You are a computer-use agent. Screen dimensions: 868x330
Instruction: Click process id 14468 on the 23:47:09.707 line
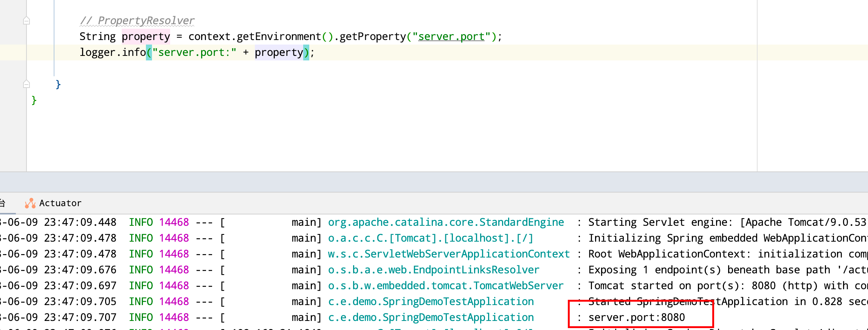(x=174, y=318)
